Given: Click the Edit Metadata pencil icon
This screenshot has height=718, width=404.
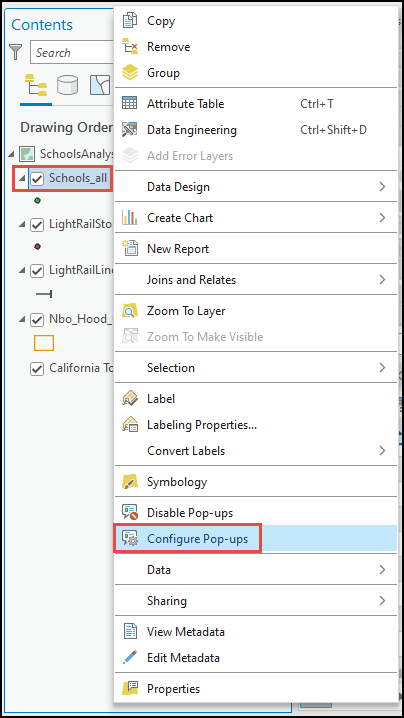Looking at the screenshot, I should 130,658.
